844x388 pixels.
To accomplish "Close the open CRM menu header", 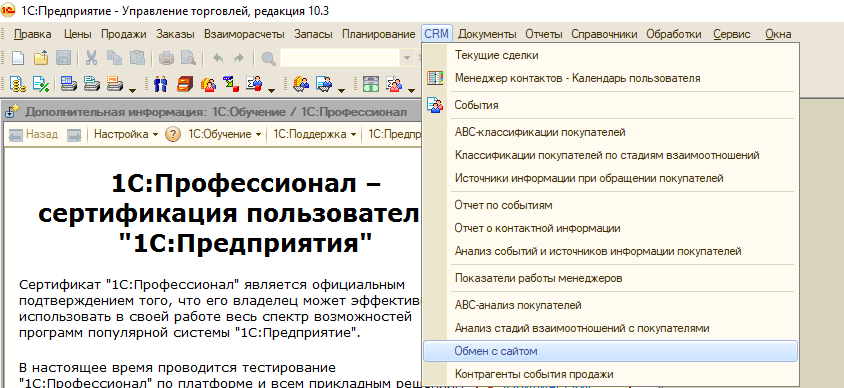I will 437,34.
